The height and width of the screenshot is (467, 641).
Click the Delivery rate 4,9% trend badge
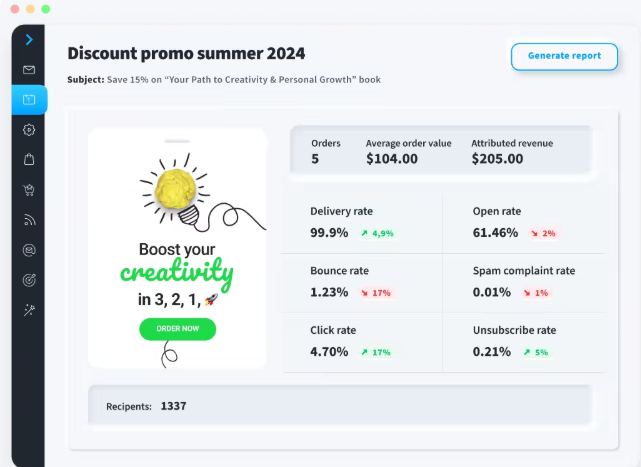point(378,233)
